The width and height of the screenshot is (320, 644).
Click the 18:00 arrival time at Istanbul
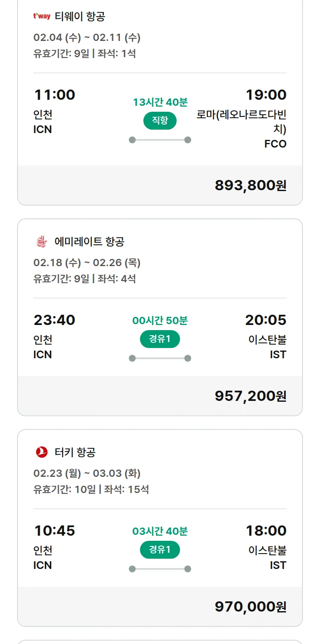tap(266, 531)
